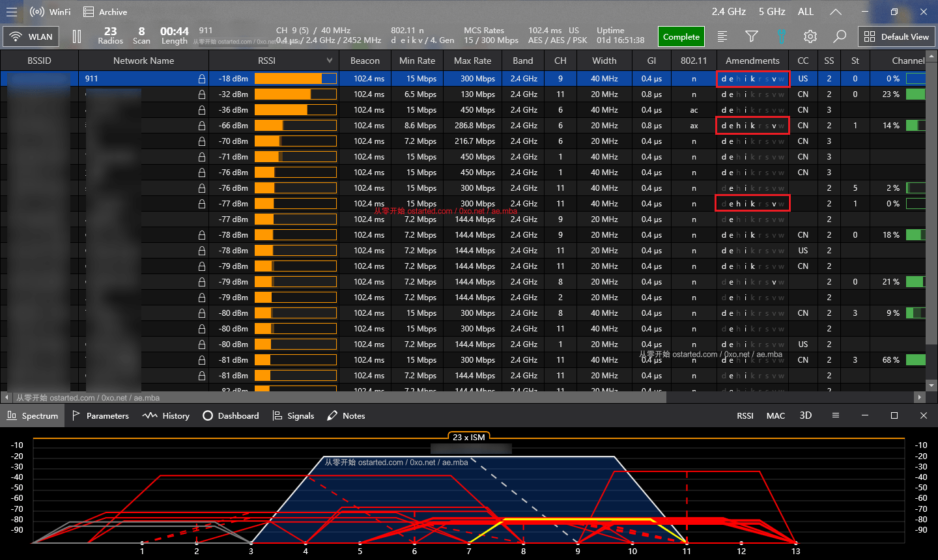Switch to the Spectrum tab
The width and height of the screenshot is (938, 560).
coord(33,415)
